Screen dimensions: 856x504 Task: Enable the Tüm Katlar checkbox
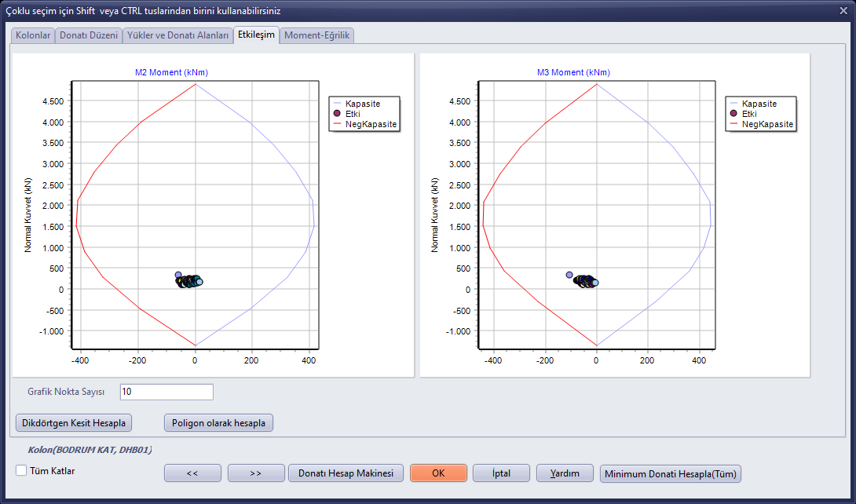click(x=21, y=470)
